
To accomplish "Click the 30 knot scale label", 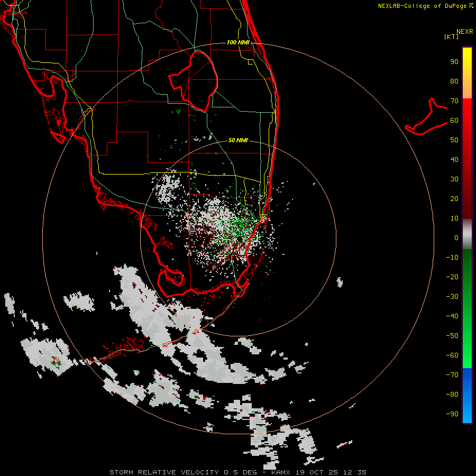I will pos(454,179).
